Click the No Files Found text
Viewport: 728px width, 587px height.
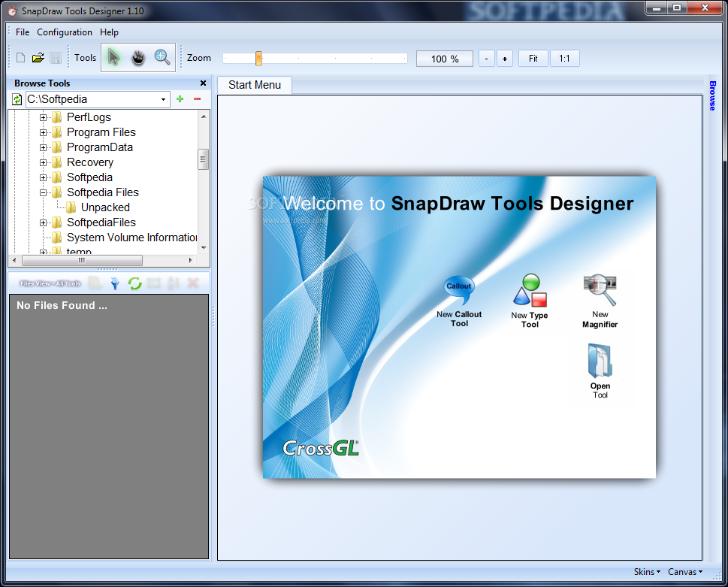62,305
